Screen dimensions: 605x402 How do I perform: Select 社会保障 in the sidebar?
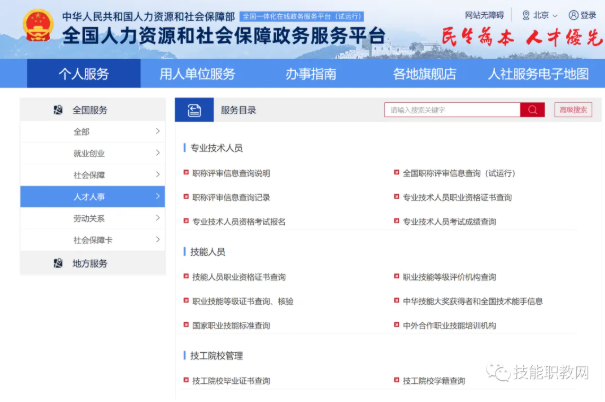(93, 175)
